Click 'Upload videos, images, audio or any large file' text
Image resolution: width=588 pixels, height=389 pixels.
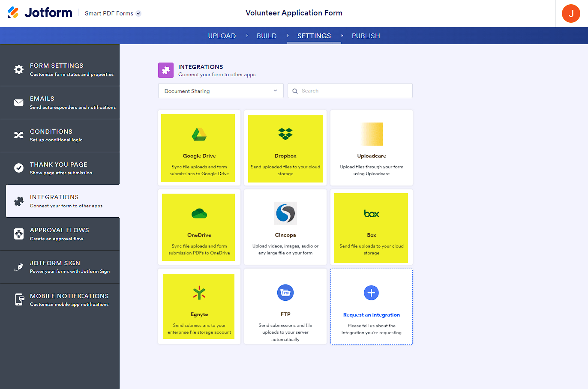click(x=285, y=250)
